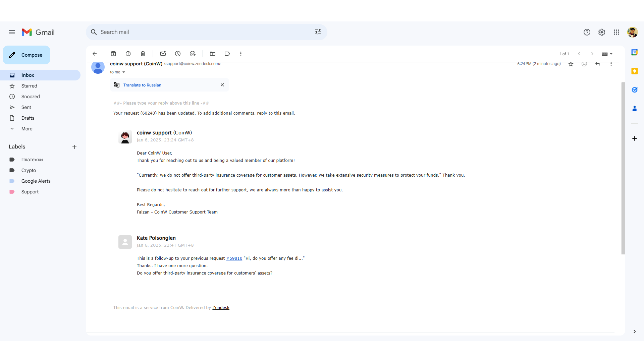Open the Inbox folder

40,75
